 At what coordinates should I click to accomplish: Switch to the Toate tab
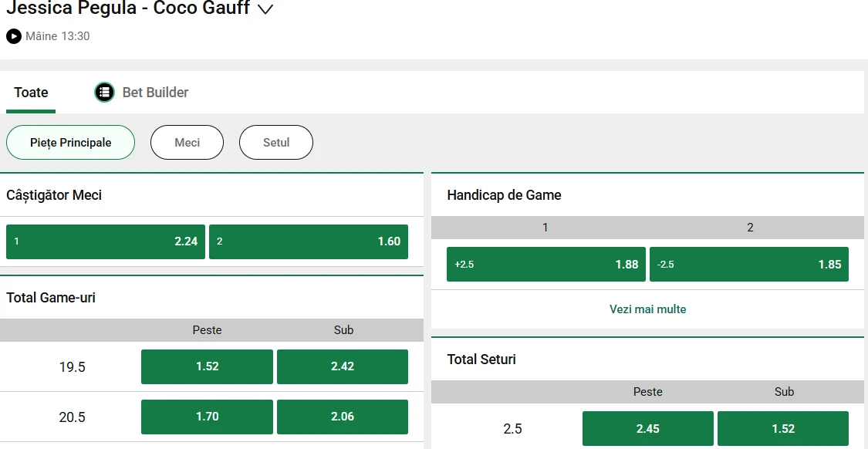point(31,93)
